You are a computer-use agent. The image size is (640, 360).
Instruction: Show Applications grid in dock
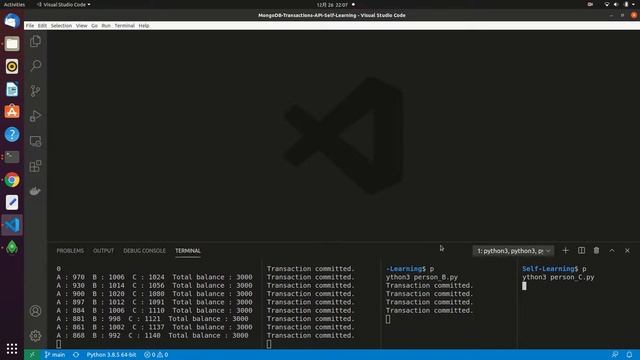click(12, 348)
